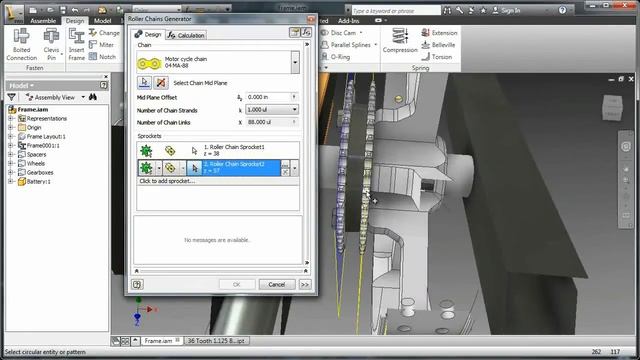Click the delete X button on Sprocket2 row
Viewport: 640px width, 360px height.
click(x=285, y=172)
